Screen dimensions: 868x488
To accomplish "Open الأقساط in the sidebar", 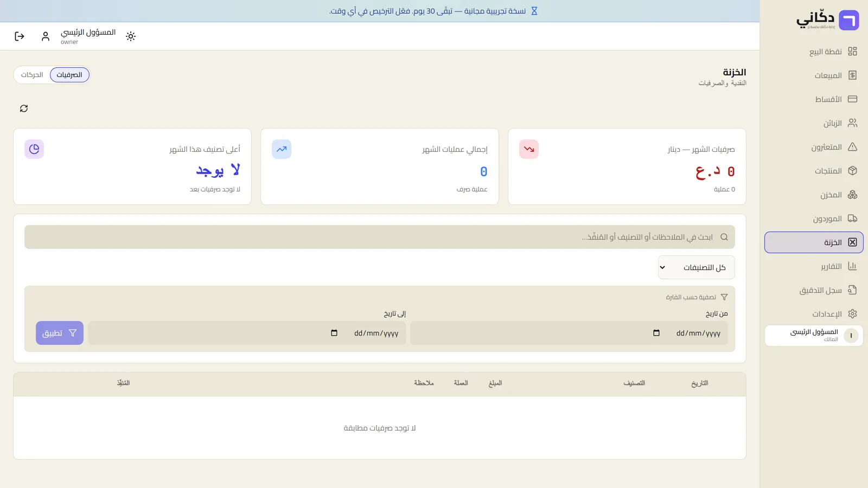I will click(x=814, y=99).
